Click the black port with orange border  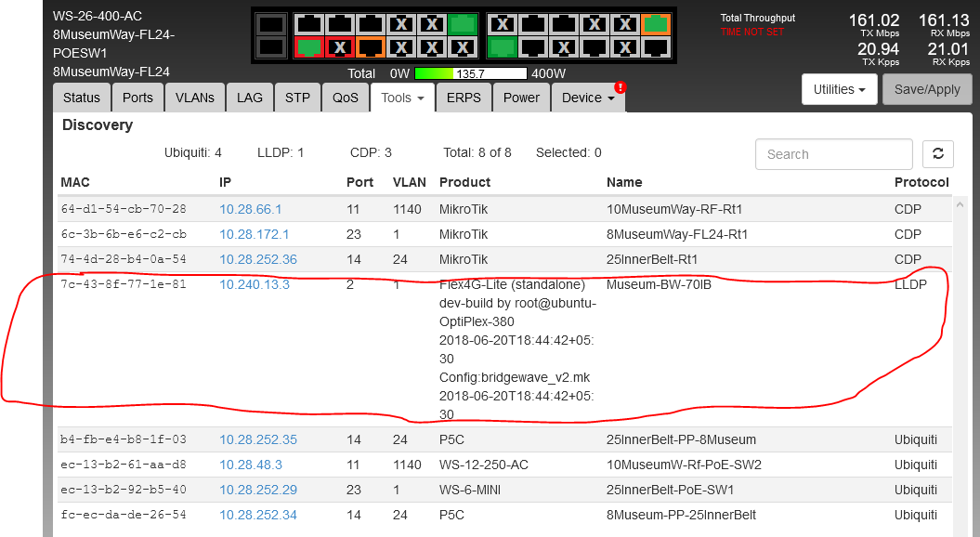click(x=371, y=46)
